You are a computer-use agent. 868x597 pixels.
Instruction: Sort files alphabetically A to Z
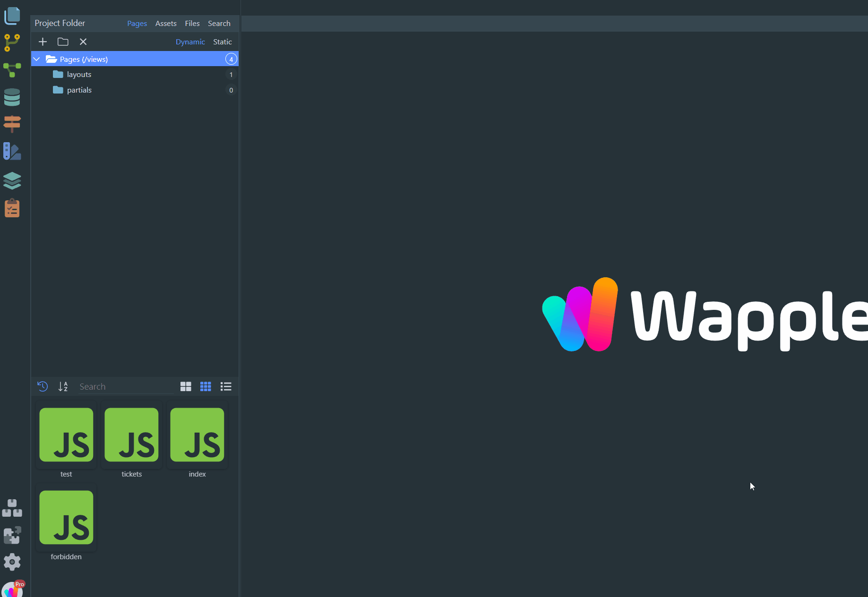click(x=63, y=386)
